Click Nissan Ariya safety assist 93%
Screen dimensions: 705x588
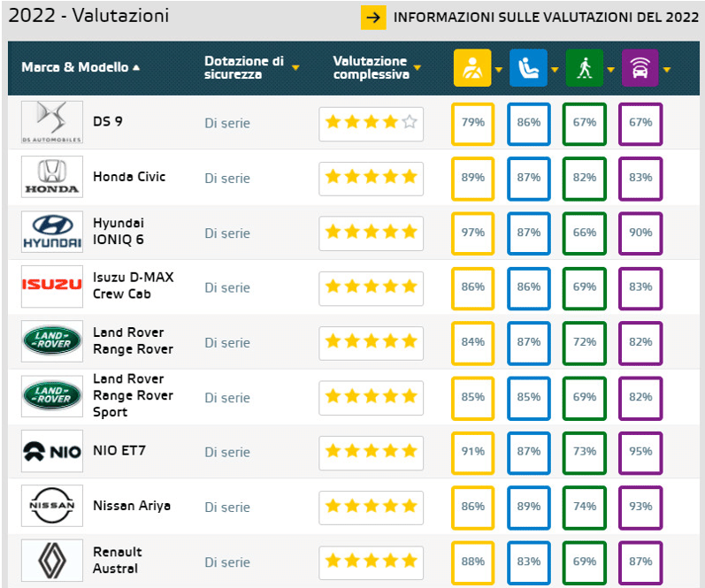click(x=640, y=508)
